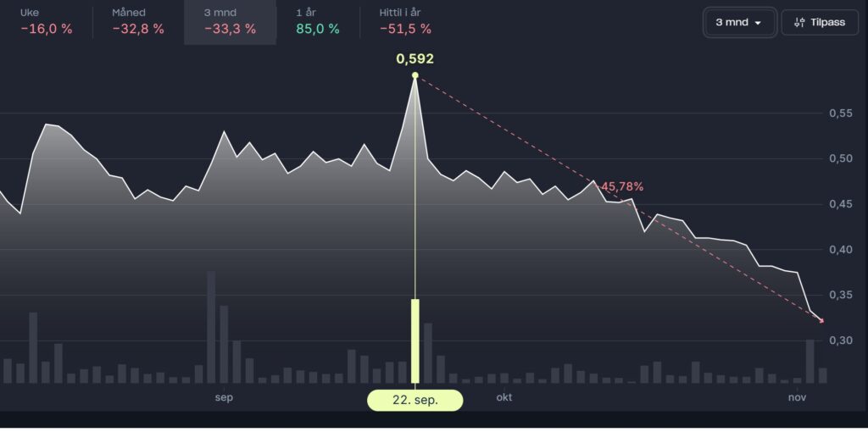Click the okt label on the time axis
Viewport: 868px width, 432px height.
(504, 397)
